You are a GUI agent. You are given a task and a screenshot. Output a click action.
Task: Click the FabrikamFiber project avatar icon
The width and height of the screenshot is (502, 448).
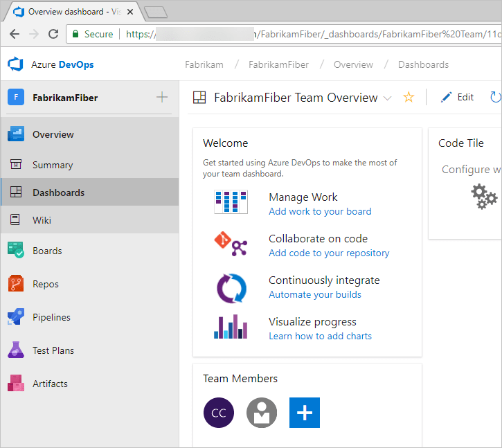16,97
